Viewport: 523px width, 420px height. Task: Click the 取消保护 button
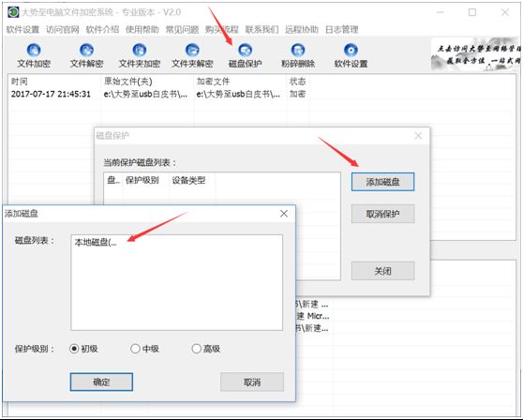383,214
